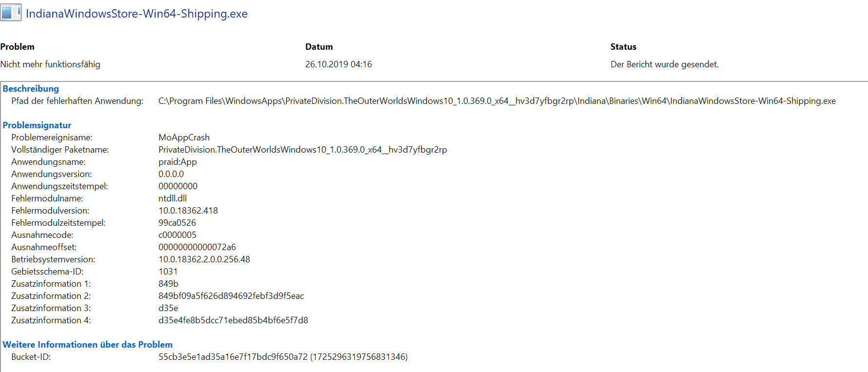868x372 pixels.
Task: Click the Beschreibung section heading
Action: 31,89
